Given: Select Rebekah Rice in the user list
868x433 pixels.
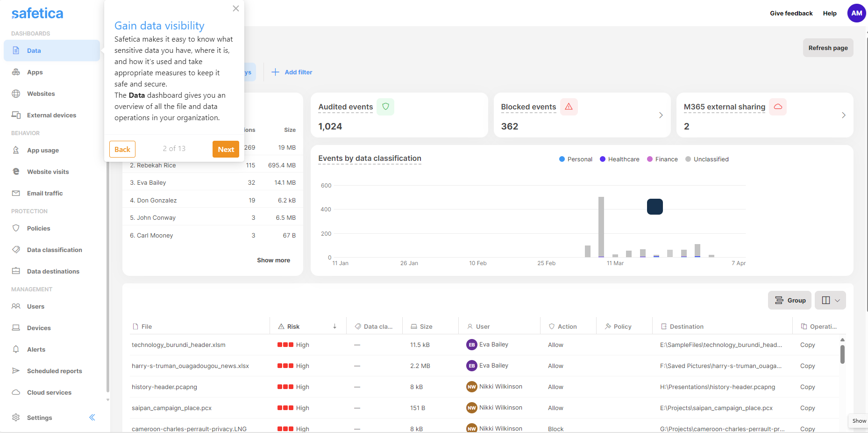Looking at the screenshot, I should pos(213,165).
